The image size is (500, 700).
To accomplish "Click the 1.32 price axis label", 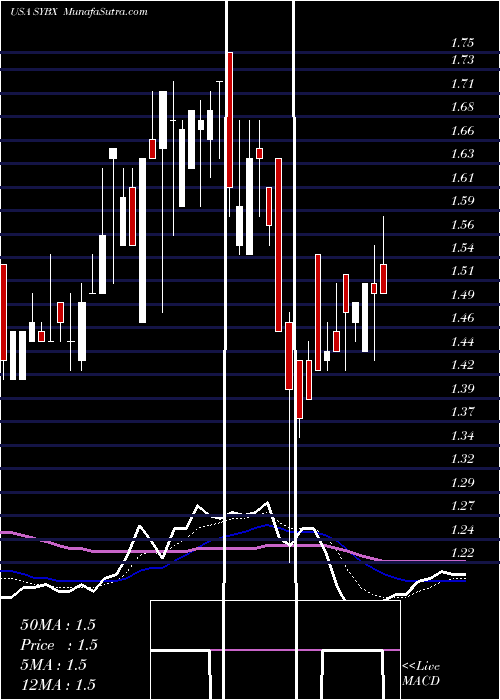I will [462, 459].
